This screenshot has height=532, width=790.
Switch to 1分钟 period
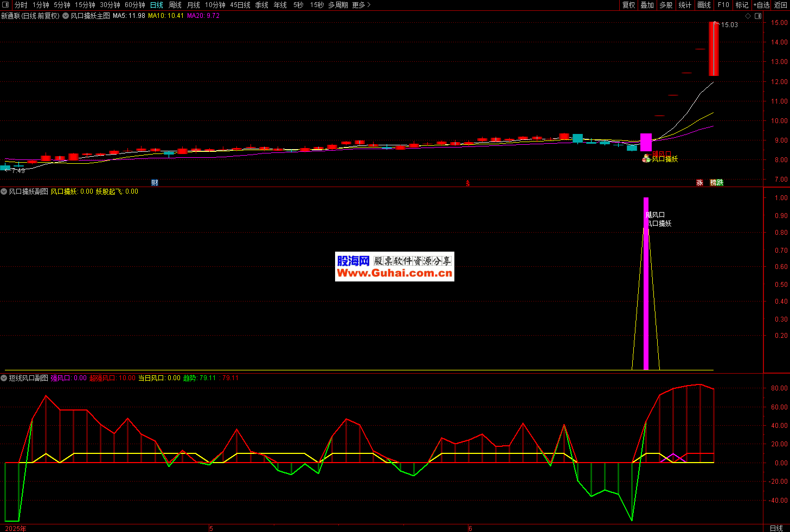coord(41,5)
